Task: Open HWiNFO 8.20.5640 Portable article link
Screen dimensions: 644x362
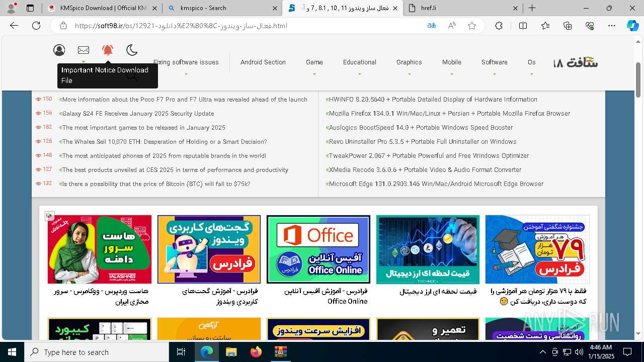Action: pyautogui.click(x=433, y=100)
